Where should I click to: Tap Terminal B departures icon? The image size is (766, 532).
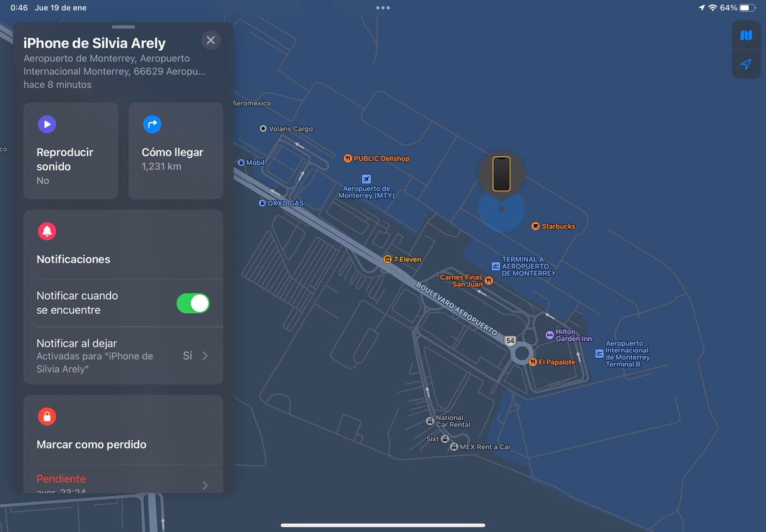(x=599, y=353)
